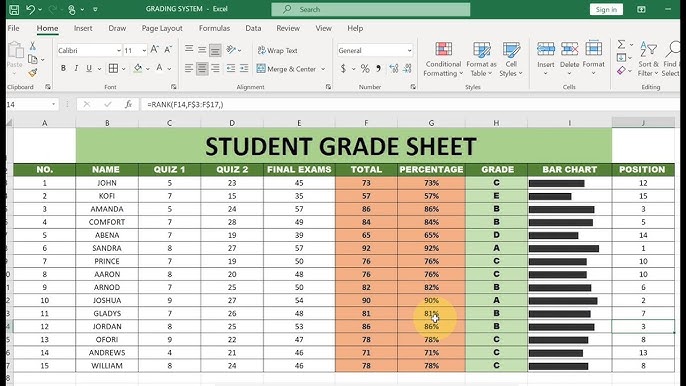Switch to the Insert tab

coord(83,28)
